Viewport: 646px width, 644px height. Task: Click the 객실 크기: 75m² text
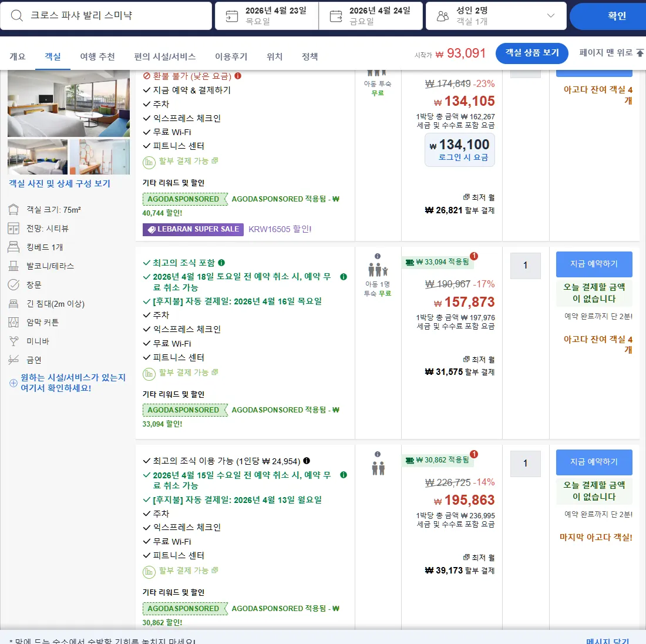pyautogui.click(x=53, y=210)
